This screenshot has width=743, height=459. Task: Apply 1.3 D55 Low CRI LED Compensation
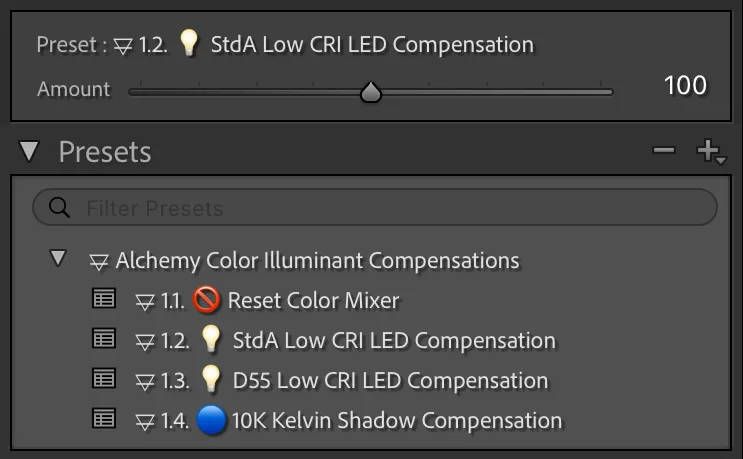(390, 380)
